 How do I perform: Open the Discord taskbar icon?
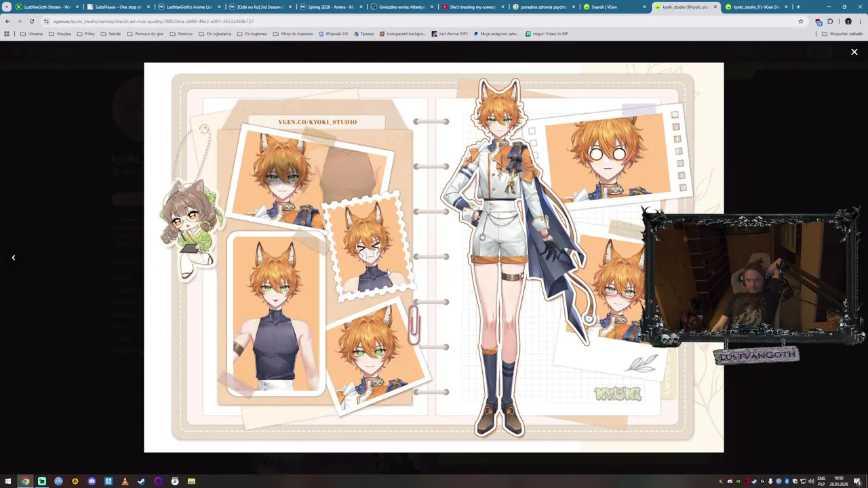[92, 481]
